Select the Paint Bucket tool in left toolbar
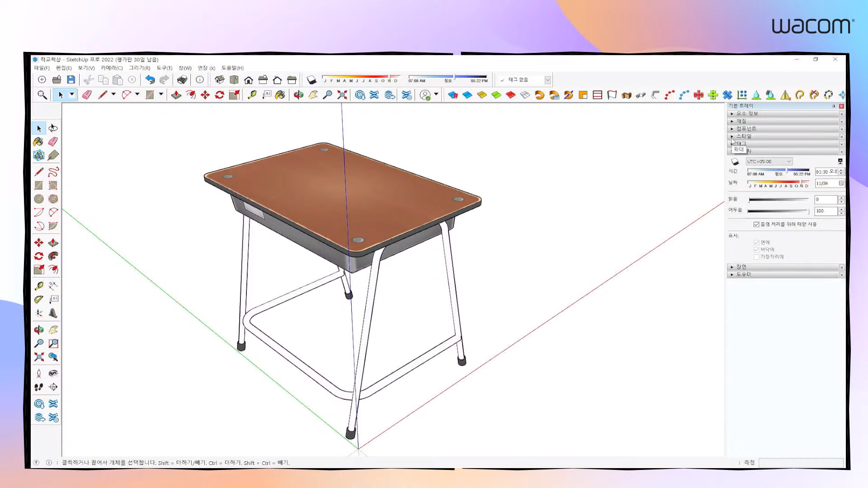This screenshot has width=868, height=488. click(39, 142)
